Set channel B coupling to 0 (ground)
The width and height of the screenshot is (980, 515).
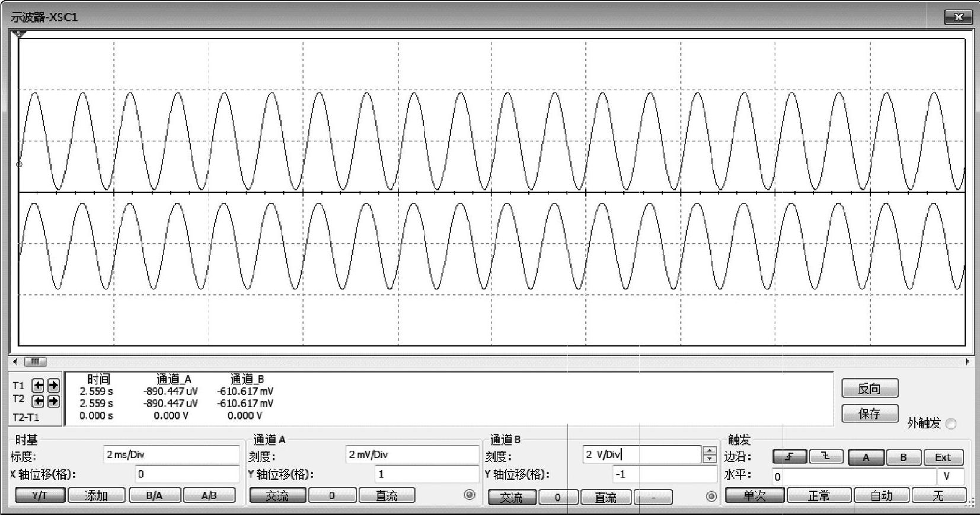click(x=558, y=497)
